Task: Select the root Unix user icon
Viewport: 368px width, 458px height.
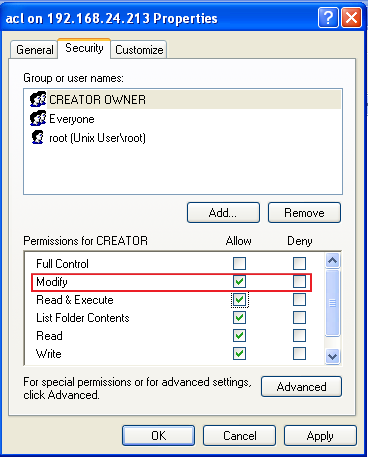Action: [x=38, y=137]
